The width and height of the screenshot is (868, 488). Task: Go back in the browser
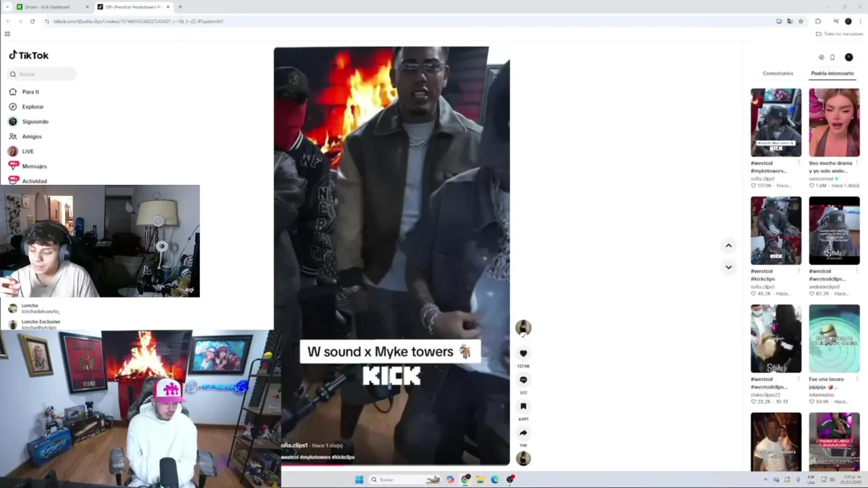(7, 21)
